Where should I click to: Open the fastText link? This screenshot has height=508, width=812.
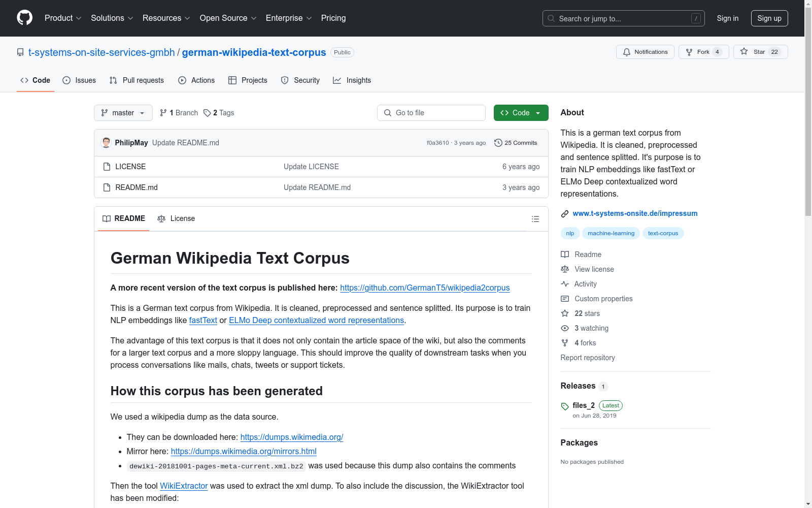tap(203, 320)
